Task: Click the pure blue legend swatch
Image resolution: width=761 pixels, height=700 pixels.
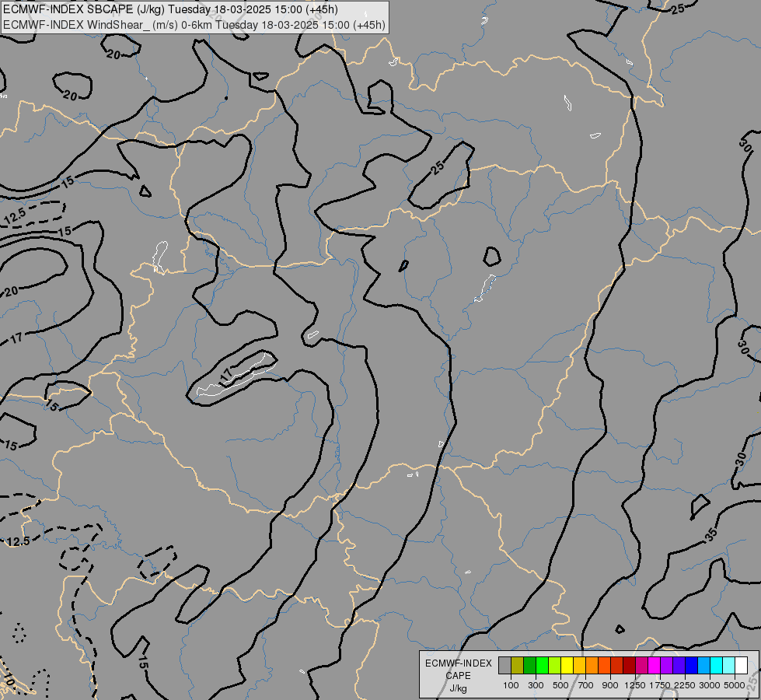Action: coord(692,665)
